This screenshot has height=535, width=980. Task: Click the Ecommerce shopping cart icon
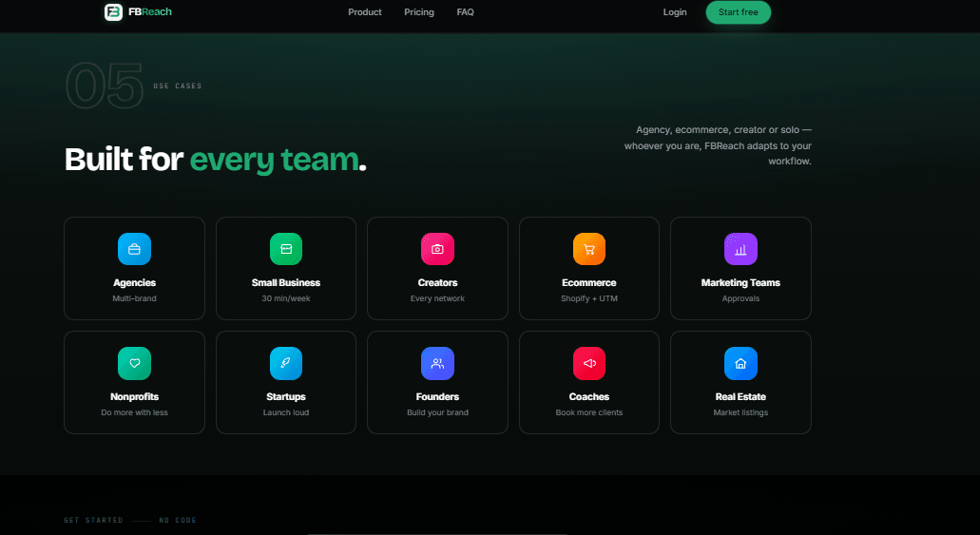[x=589, y=249]
